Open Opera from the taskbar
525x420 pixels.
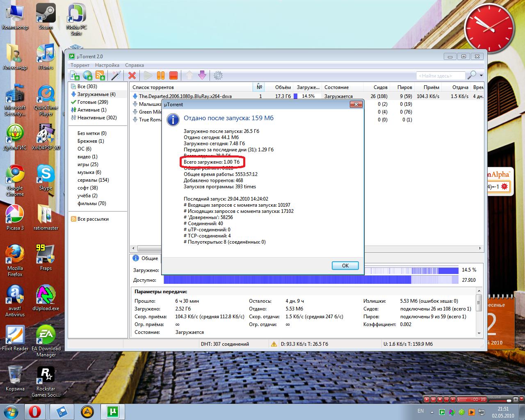click(x=35, y=411)
